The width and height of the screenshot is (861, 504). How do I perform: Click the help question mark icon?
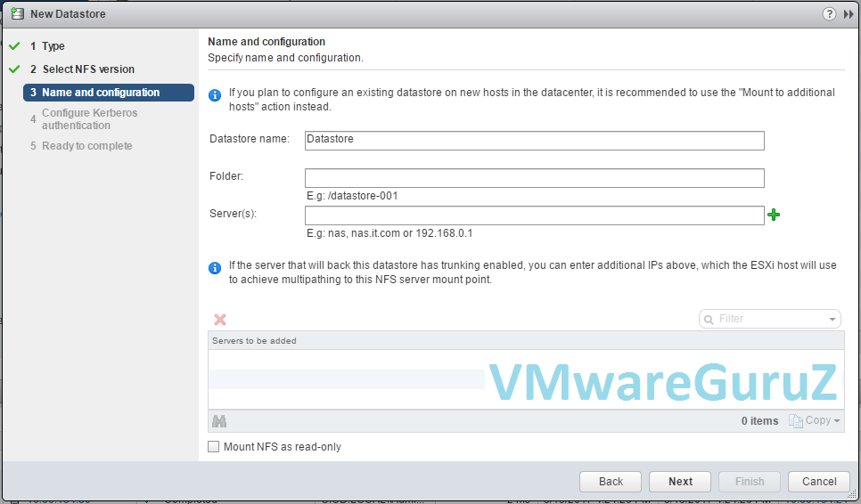click(x=829, y=14)
